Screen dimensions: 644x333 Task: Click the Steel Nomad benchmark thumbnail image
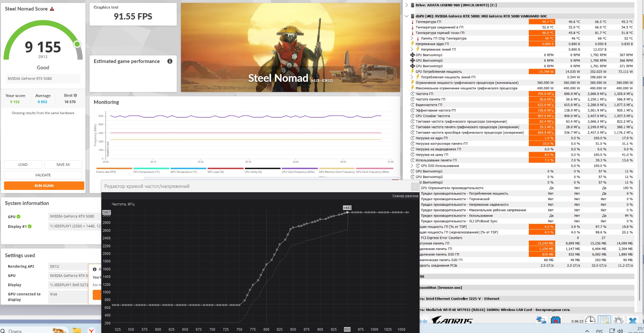(290, 47)
